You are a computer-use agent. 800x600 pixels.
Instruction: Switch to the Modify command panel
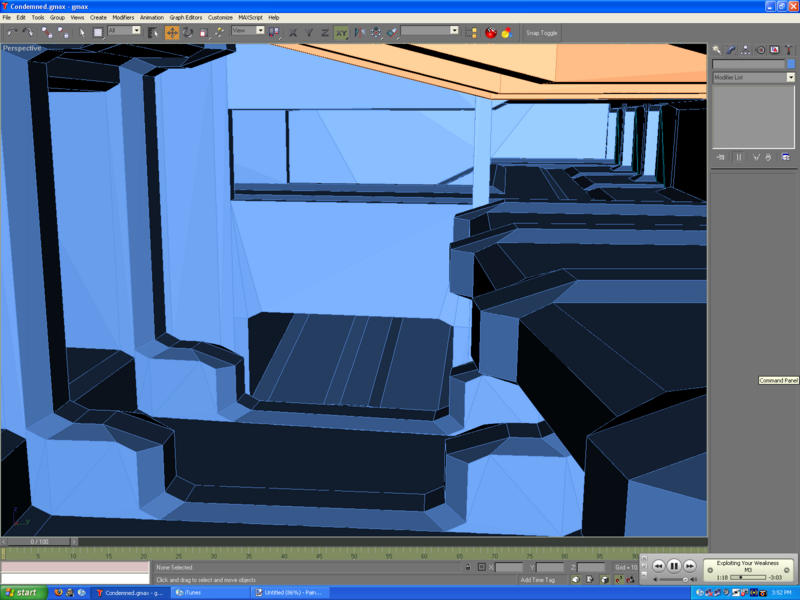(731, 49)
